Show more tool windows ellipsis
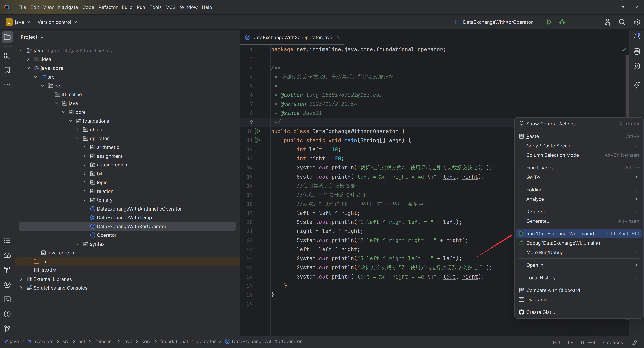This screenshot has height=348, width=644. click(x=7, y=85)
